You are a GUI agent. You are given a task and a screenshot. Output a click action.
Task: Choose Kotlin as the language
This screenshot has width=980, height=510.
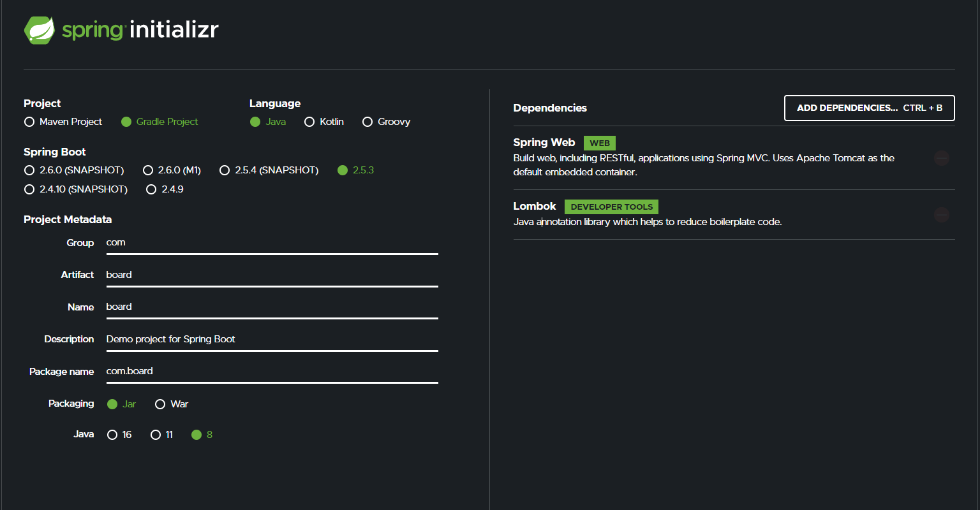pyautogui.click(x=324, y=122)
